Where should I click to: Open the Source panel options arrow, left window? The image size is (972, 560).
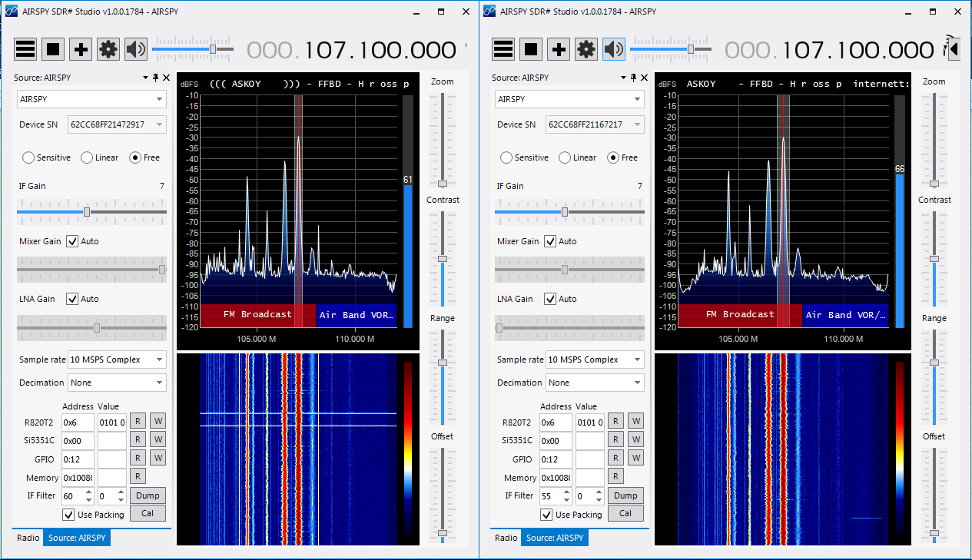tap(146, 78)
